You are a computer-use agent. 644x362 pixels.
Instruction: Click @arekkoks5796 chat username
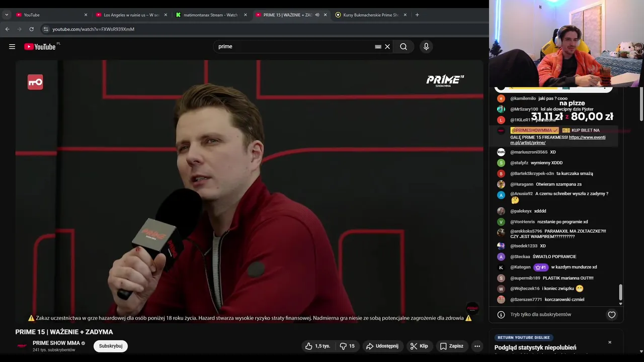526,231
